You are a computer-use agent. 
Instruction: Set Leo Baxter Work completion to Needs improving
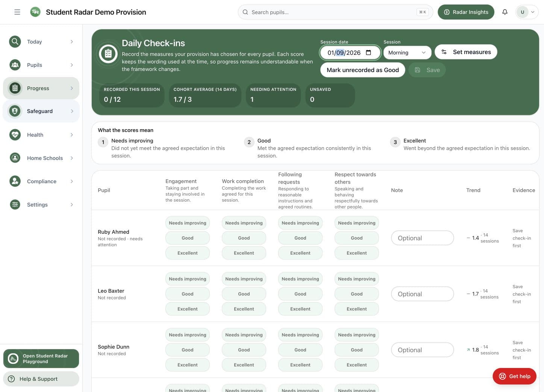[244, 279]
